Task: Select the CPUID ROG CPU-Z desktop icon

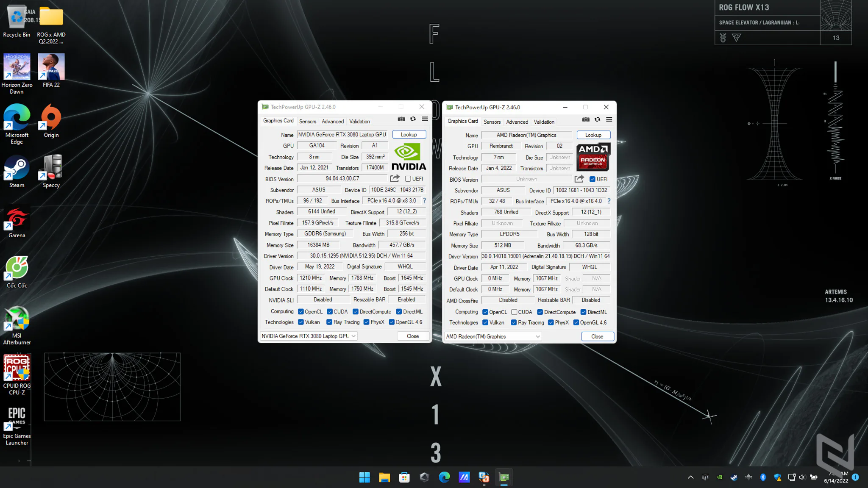Action: click(17, 375)
